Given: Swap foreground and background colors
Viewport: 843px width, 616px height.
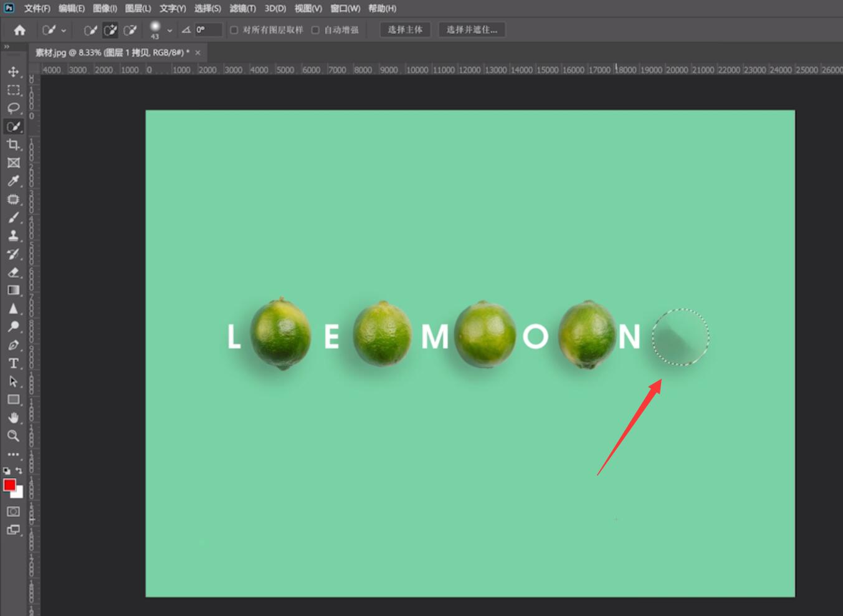Looking at the screenshot, I should 19,471.
